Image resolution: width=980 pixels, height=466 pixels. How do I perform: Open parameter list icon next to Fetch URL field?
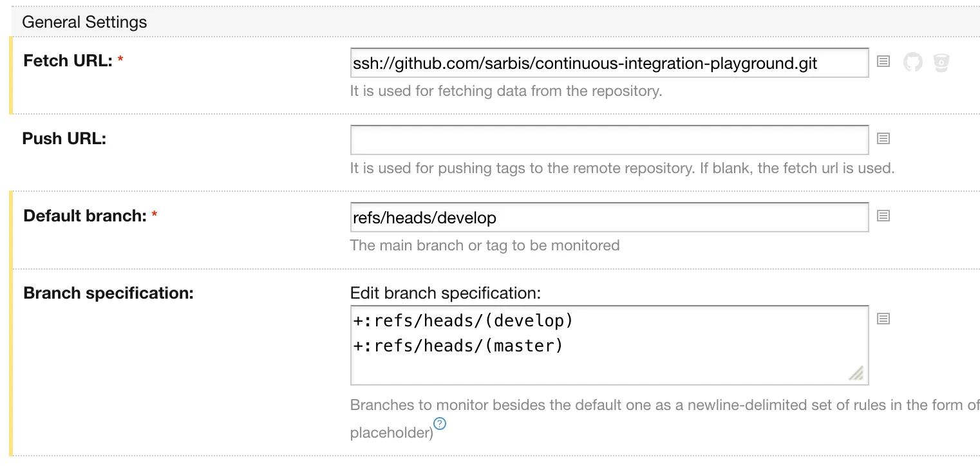point(883,61)
